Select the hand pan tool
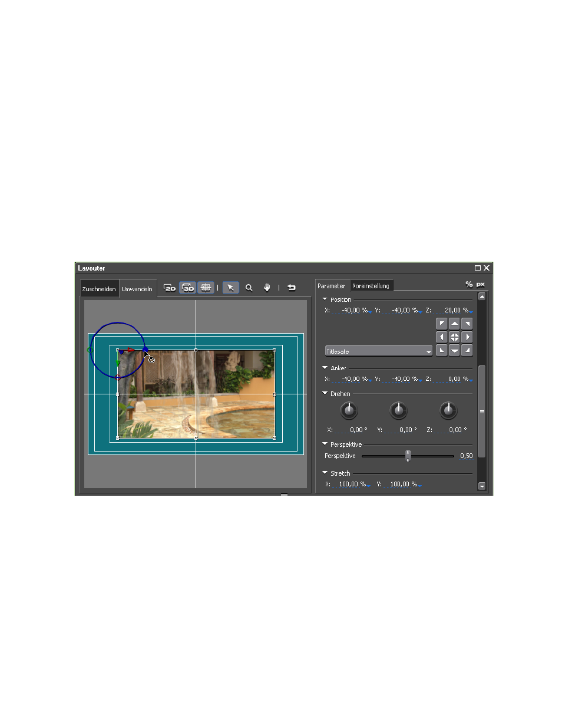Image resolution: width=562 pixels, height=728 pixels. [x=267, y=288]
